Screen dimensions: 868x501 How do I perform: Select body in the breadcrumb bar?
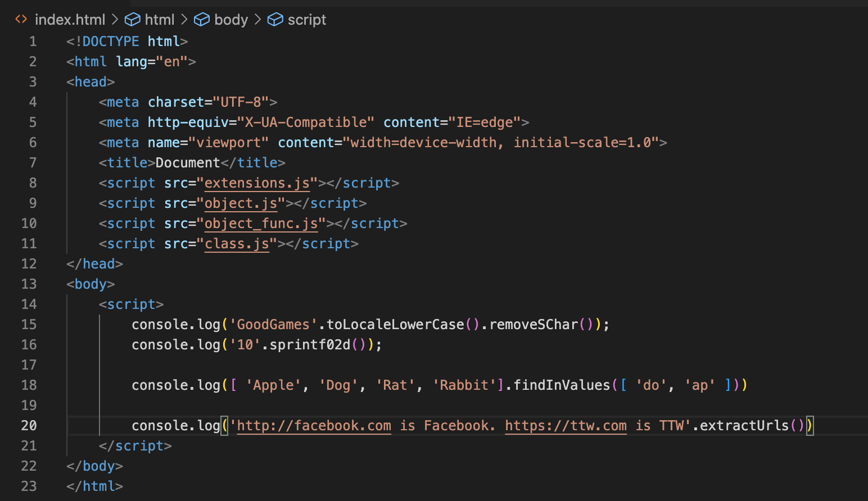[230, 19]
